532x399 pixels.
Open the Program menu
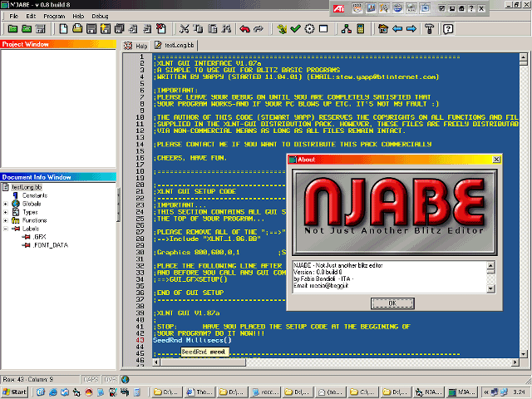click(54, 16)
